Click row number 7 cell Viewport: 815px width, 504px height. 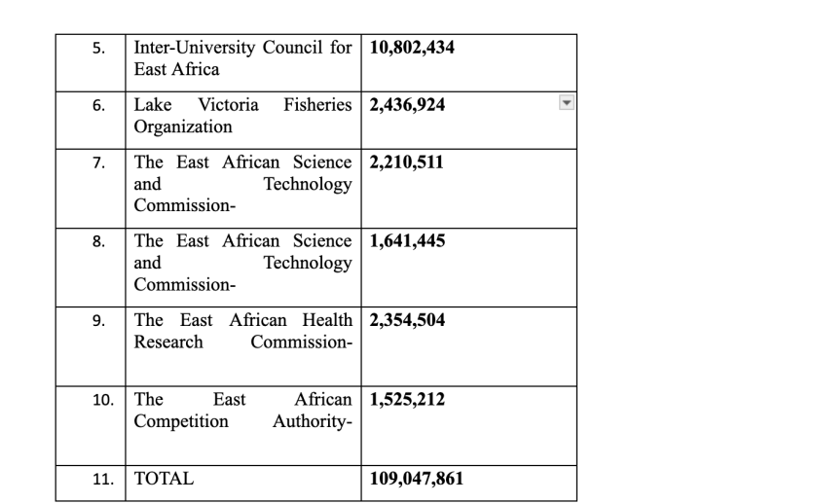[x=99, y=163]
